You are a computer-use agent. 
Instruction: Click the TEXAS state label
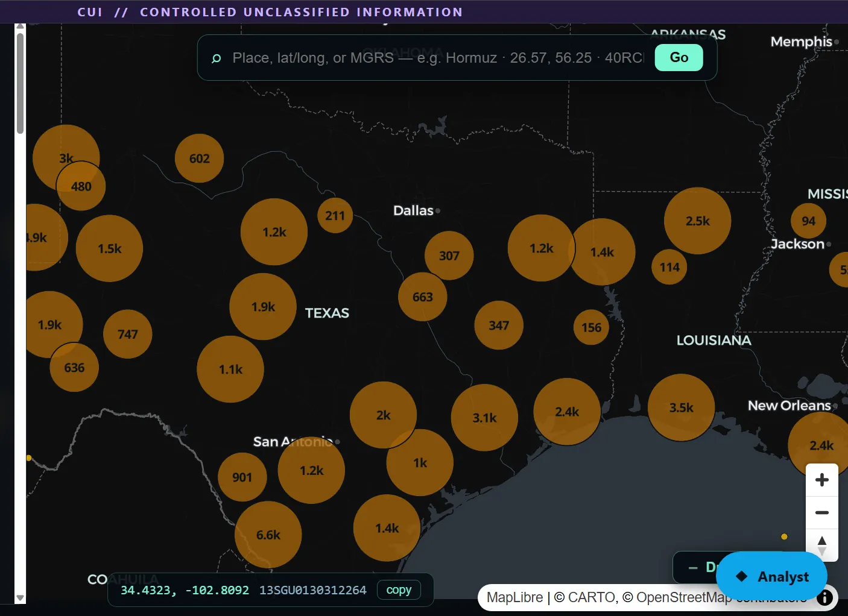point(327,313)
